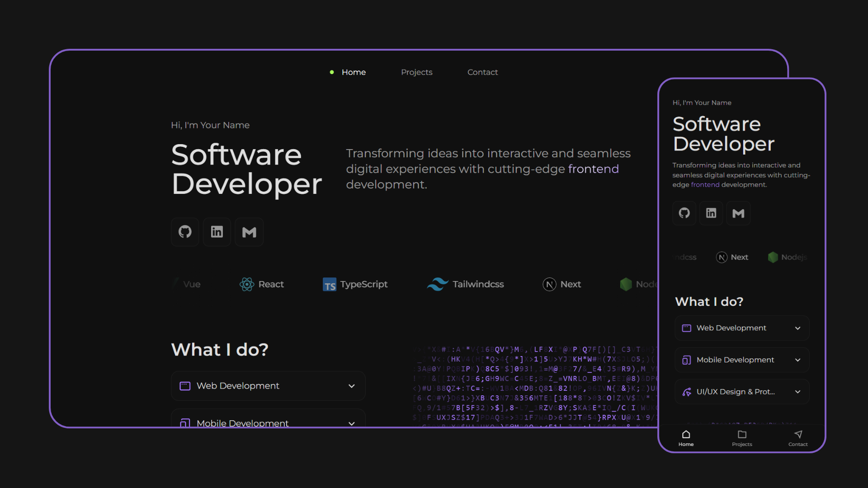
Task: Tap the Home tab in the mobile bottom bar
Action: (x=686, y=438)
